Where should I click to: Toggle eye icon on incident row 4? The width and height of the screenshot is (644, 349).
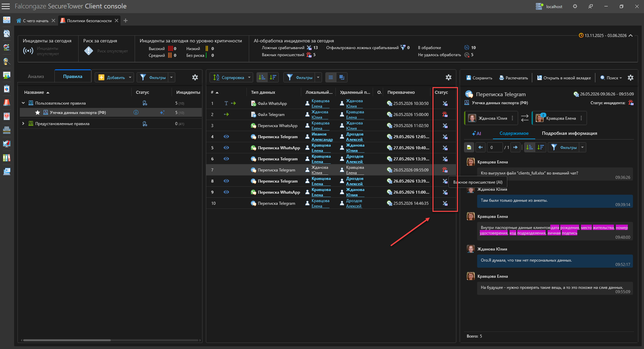tap(226, 137)
